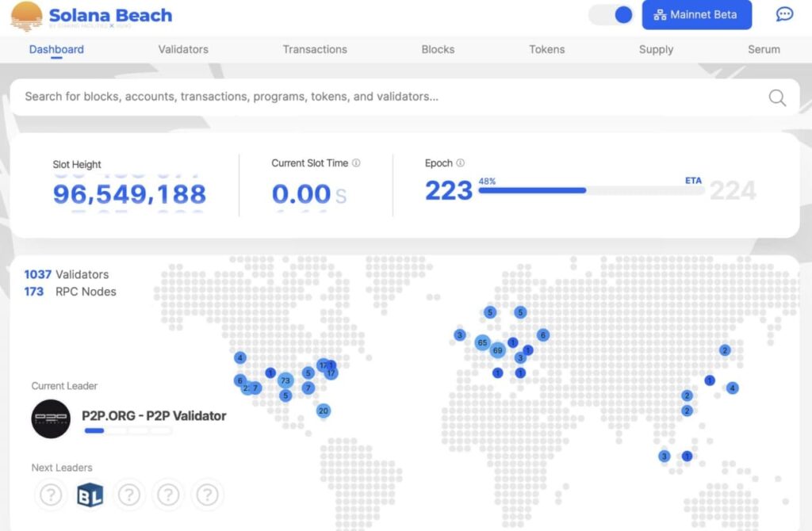Select the 69 validator cluster in Europe

click(x=497, y=350)
